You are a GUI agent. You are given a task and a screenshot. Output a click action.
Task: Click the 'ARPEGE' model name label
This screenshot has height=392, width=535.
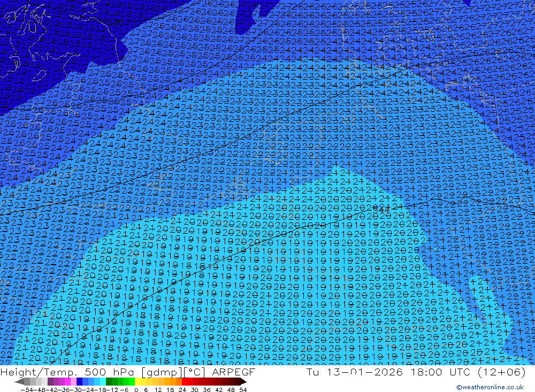point(233,372)
